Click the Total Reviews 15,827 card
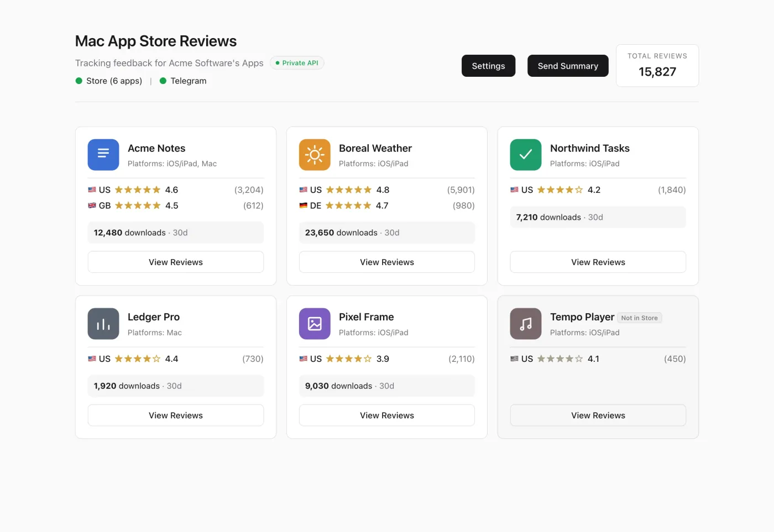Viewport: 774px width, 532px height. (x=657, y=66)
